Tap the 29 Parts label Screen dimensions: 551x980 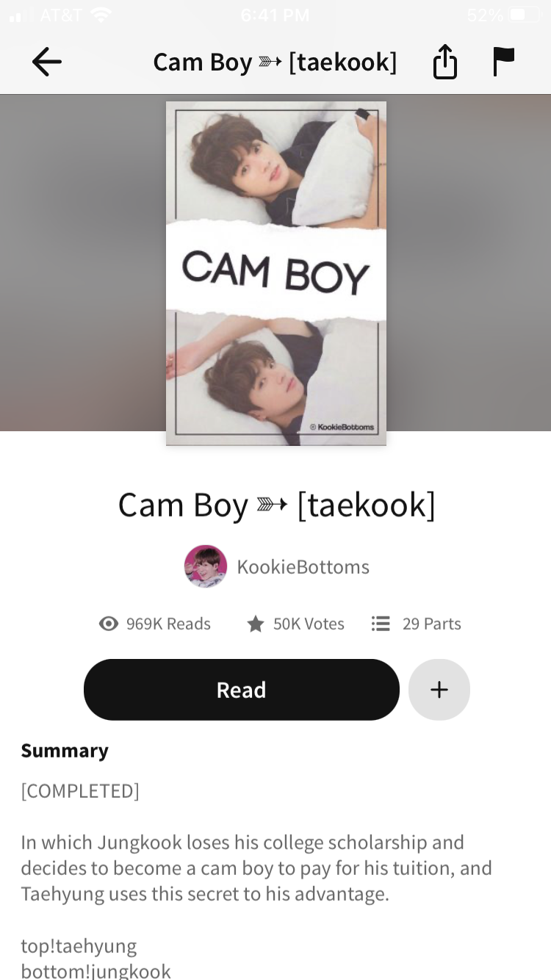(432, 624)
